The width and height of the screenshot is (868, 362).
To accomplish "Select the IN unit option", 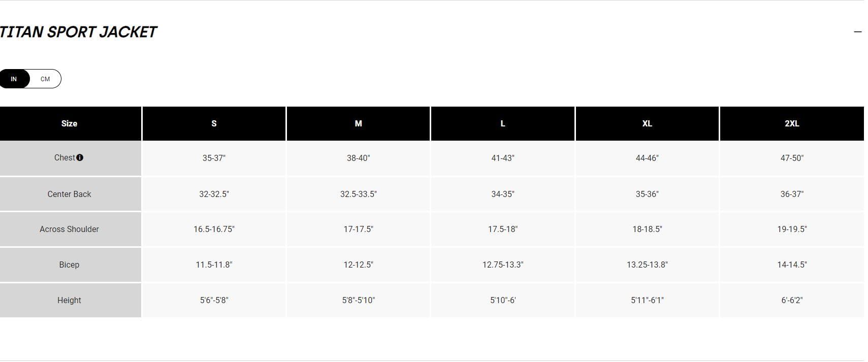I will click(14, 79).
